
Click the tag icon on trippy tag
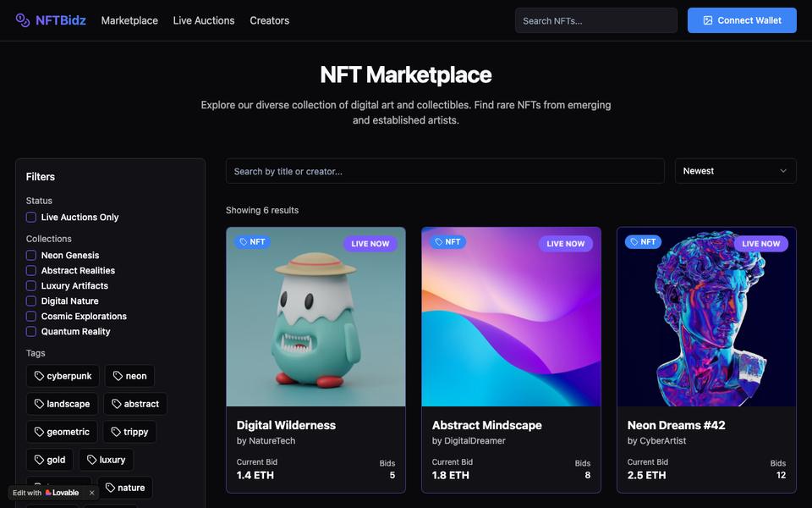116,432
